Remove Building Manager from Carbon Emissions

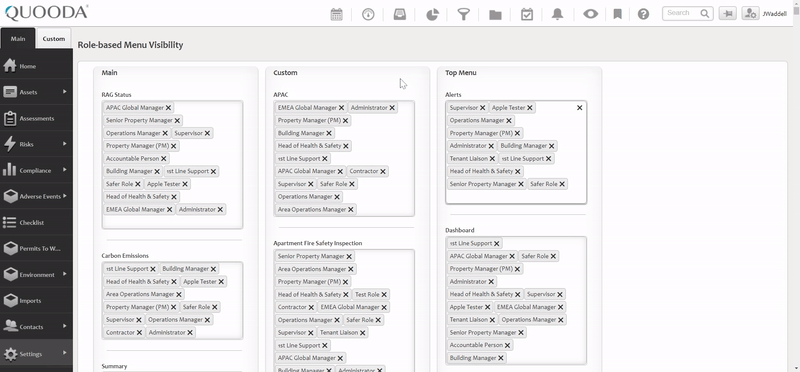click(x=213, y=269)
